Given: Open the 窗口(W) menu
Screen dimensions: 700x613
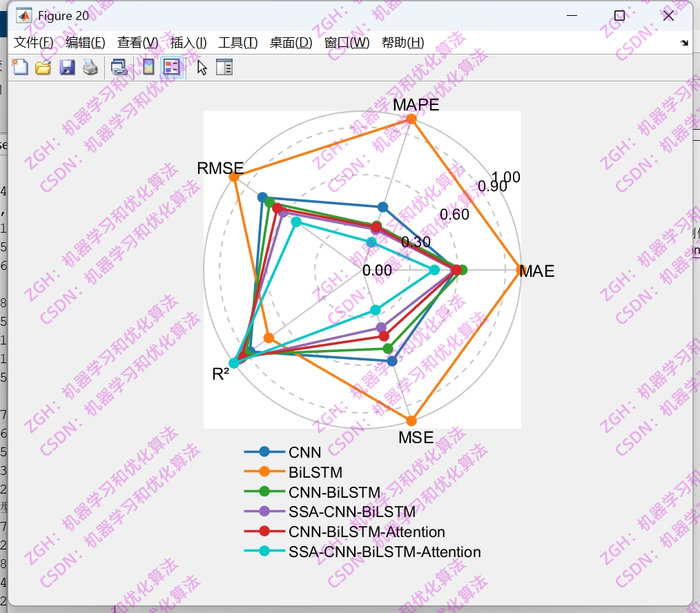Looking at the screenshot, I should pyautogui.click(x=347, y=43).
